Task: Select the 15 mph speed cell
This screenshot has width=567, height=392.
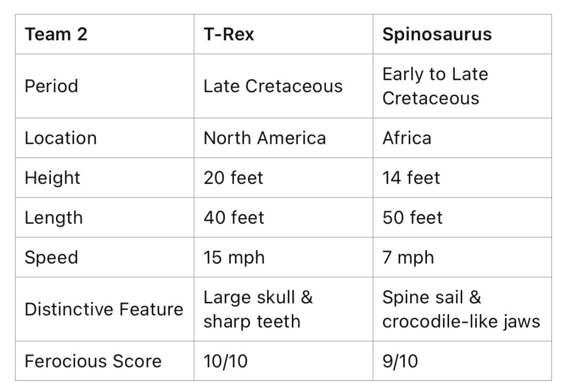Action: (234, 257)
